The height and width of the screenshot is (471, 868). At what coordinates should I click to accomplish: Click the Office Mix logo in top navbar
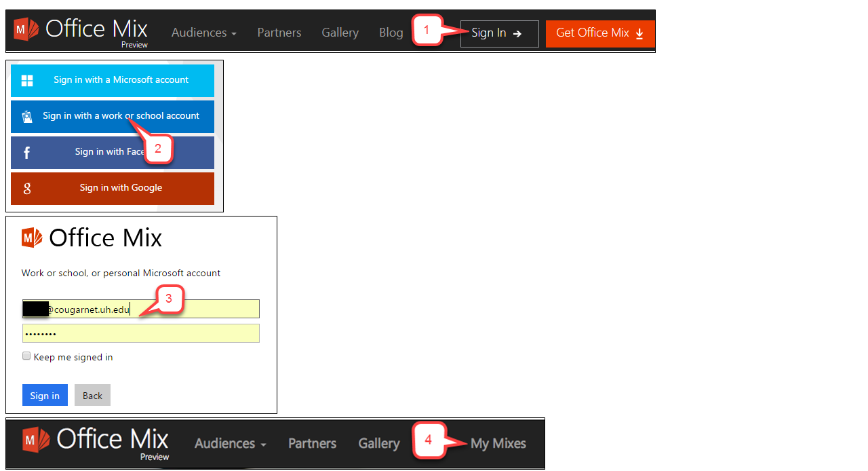pyautogui.click(x=81, y=31)
